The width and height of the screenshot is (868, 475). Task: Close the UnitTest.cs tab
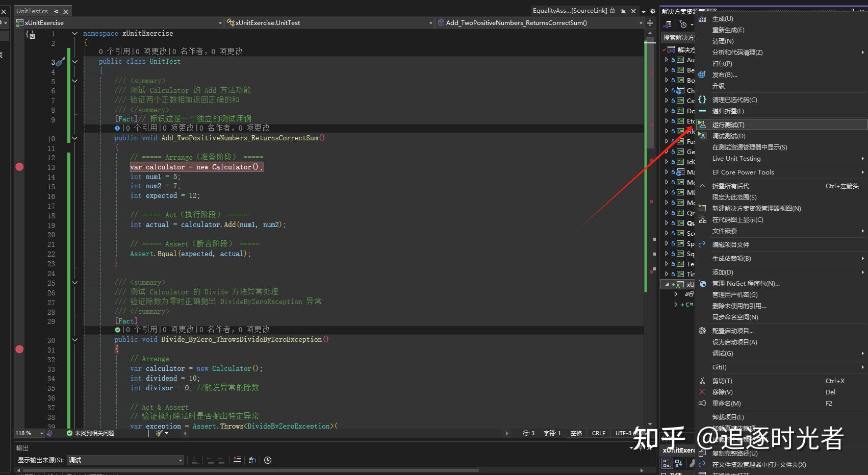pos(66,11)
